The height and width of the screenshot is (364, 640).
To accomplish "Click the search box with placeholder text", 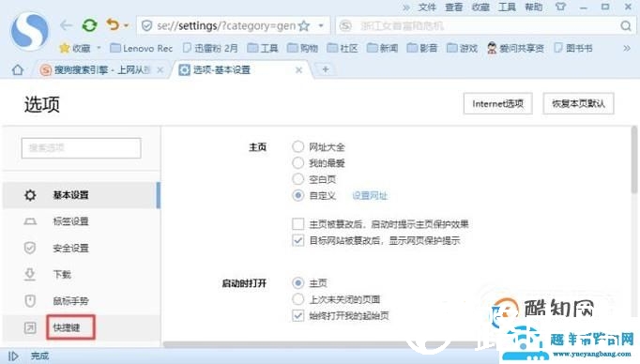I will point(486,26).
